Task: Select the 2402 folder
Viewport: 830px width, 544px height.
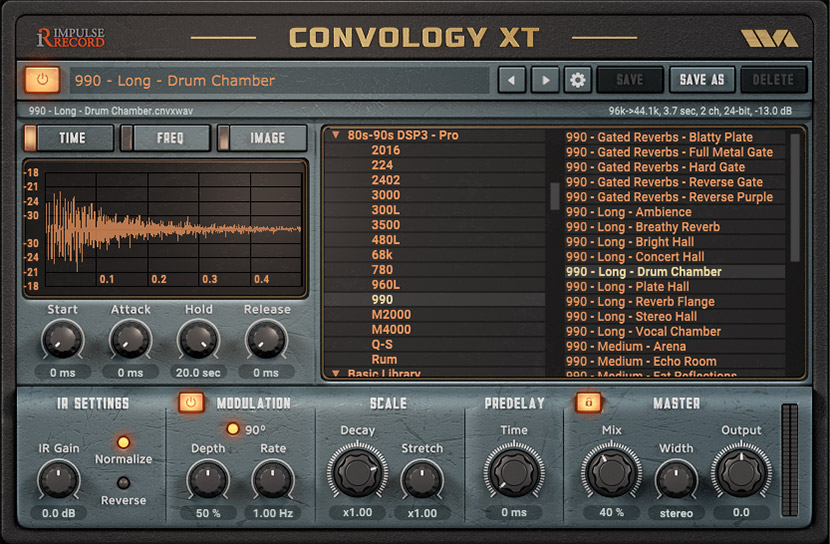Action: click(385, 180)
